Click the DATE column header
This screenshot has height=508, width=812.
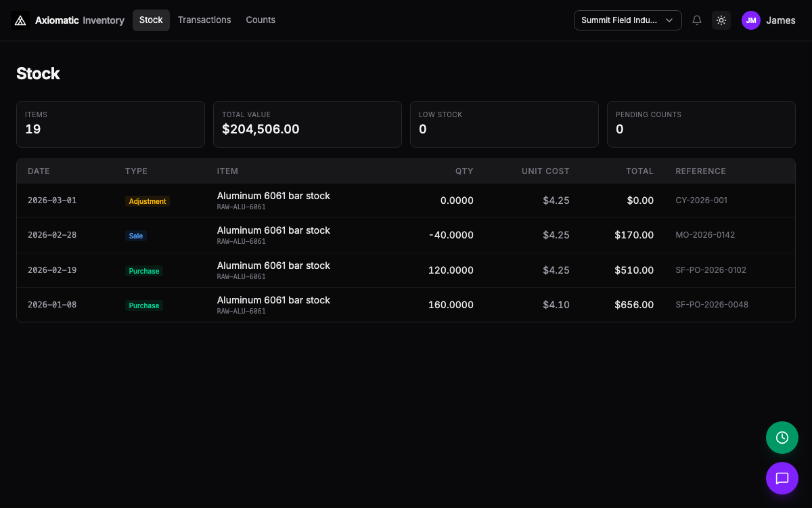[39, 171]
